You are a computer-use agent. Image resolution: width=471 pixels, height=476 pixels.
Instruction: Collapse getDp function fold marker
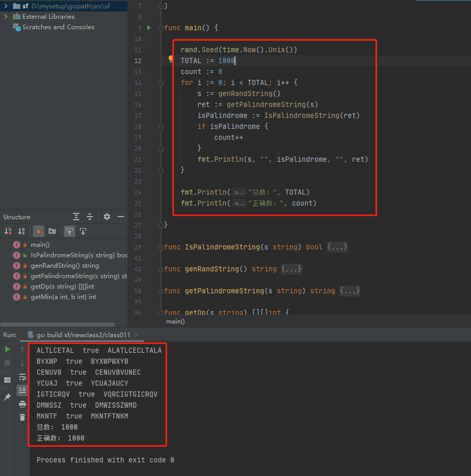click(161, 312)
